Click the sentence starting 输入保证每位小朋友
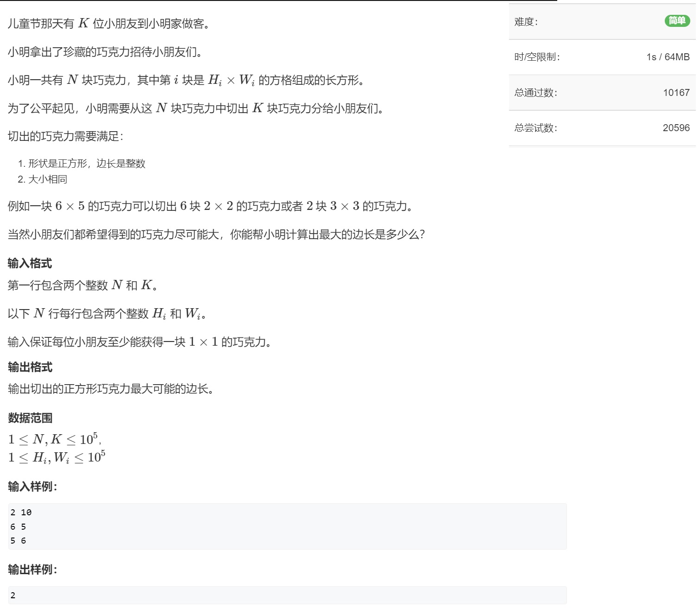700x614 pixels. click(140, 342)
